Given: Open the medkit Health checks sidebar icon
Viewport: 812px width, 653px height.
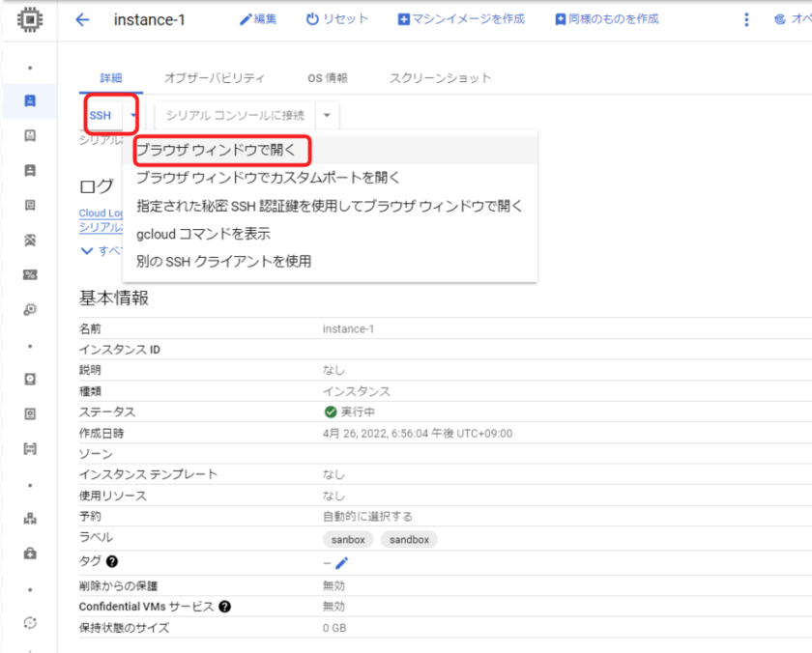Looking at the screenshot, I should 30,554.
